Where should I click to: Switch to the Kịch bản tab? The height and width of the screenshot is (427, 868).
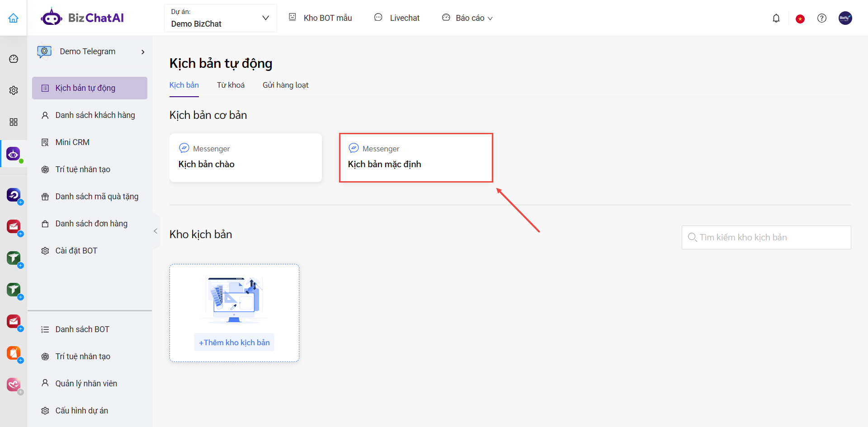tap(184, 85)
